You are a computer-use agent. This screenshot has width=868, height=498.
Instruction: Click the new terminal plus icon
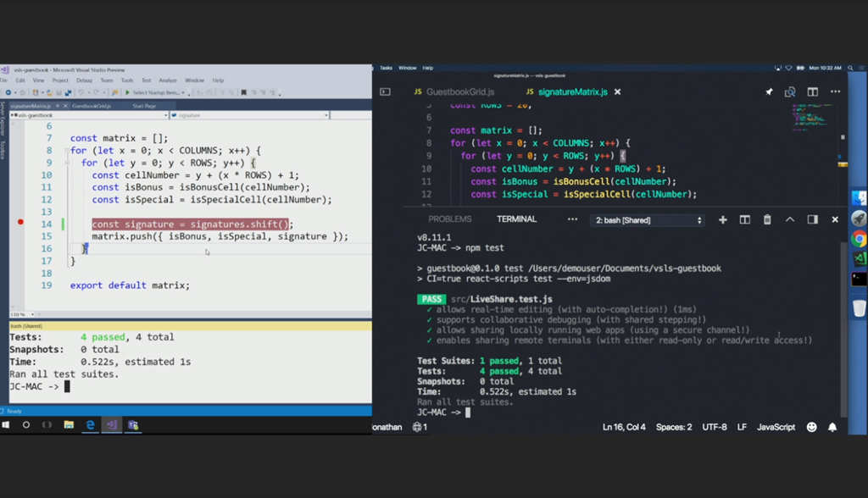(723, 219)
